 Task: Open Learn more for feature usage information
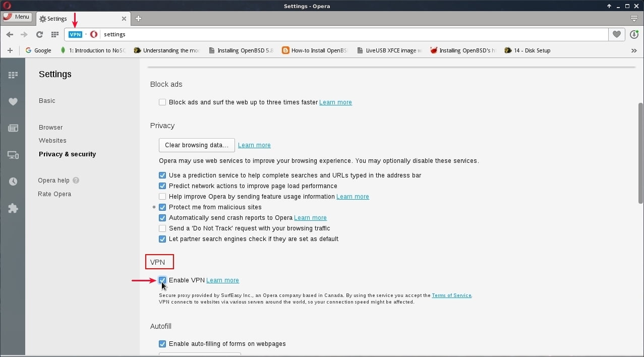pos(353,197)
